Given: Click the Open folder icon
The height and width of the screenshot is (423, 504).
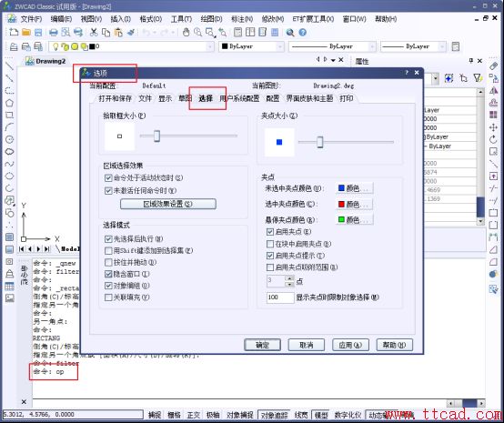Looking at the screenshot, I should [26, 32].
